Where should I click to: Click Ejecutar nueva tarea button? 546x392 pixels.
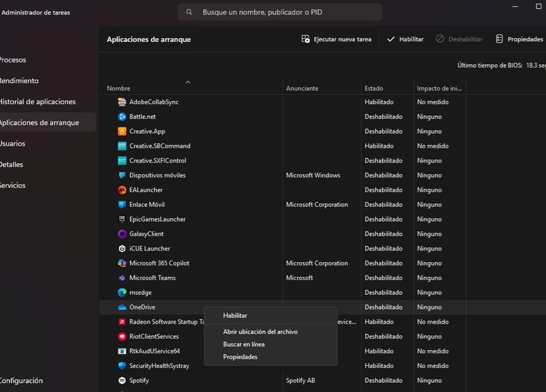[336, 39]
